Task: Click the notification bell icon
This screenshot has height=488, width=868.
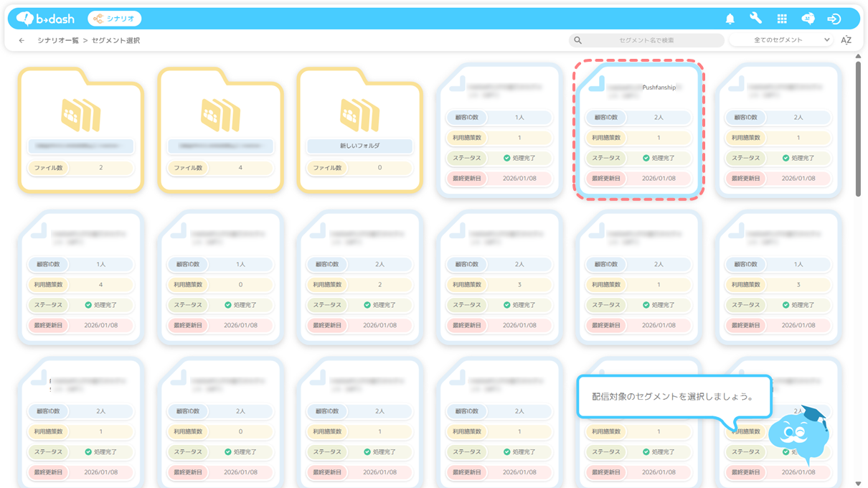Action: click(730, 19)
